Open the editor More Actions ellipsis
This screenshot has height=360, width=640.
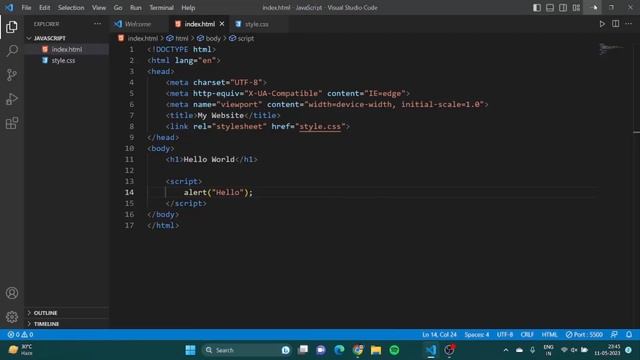point(629,24)
